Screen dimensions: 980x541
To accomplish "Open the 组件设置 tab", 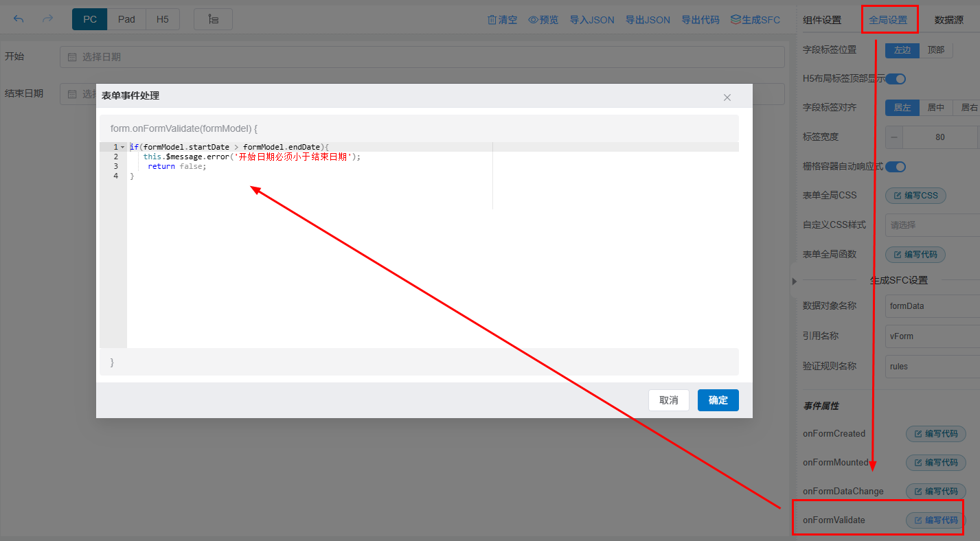I will (822, 20).
